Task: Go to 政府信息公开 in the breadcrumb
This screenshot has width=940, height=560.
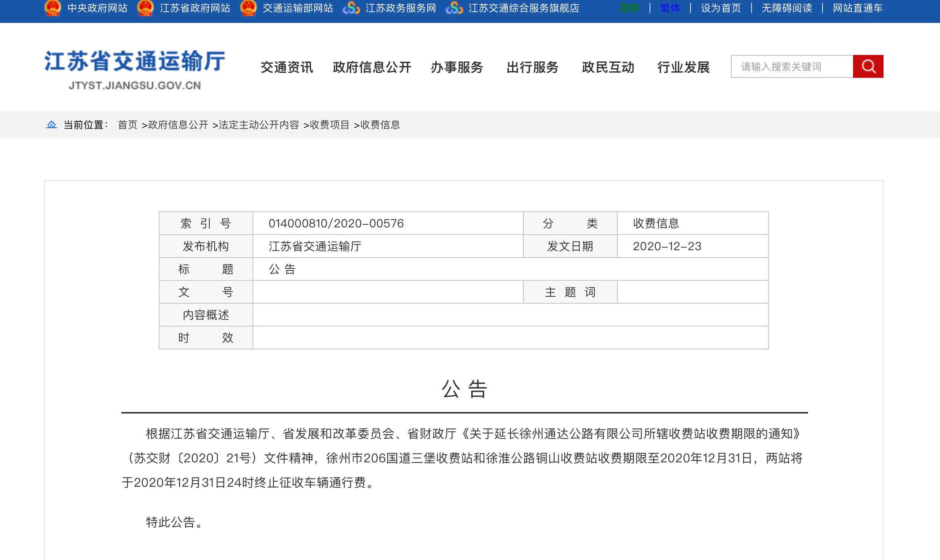Action: coord(178,125)
